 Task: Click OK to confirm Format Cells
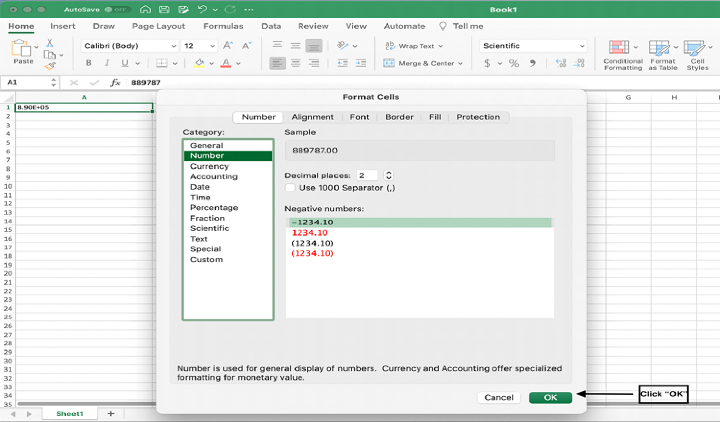pyautogui.click(x=550, y=397)
